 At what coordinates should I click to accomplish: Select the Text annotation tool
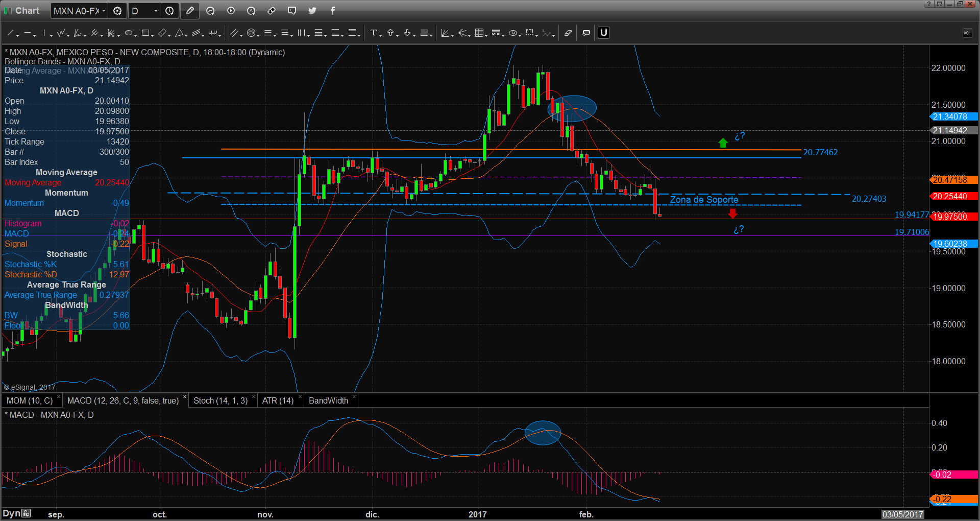pos(373,33)
